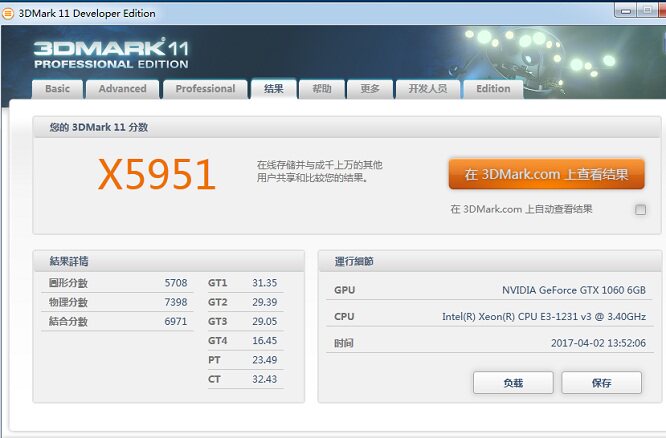The width and height of the screenshot is (666, 438).
Task: Select graphics score value 5708
Action: pyautogui.click(x=176, y=283)
